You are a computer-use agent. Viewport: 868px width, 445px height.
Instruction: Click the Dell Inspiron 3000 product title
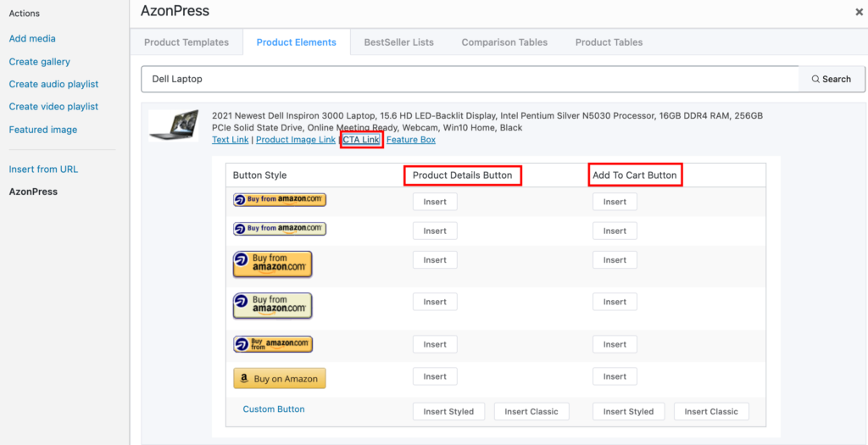487,122
